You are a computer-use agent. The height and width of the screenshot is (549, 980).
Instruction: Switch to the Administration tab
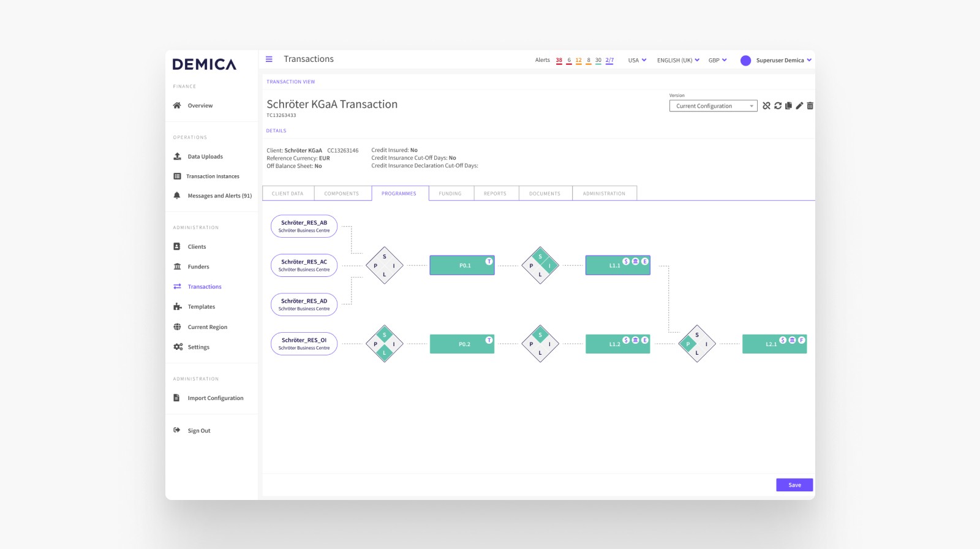(604, 194)
